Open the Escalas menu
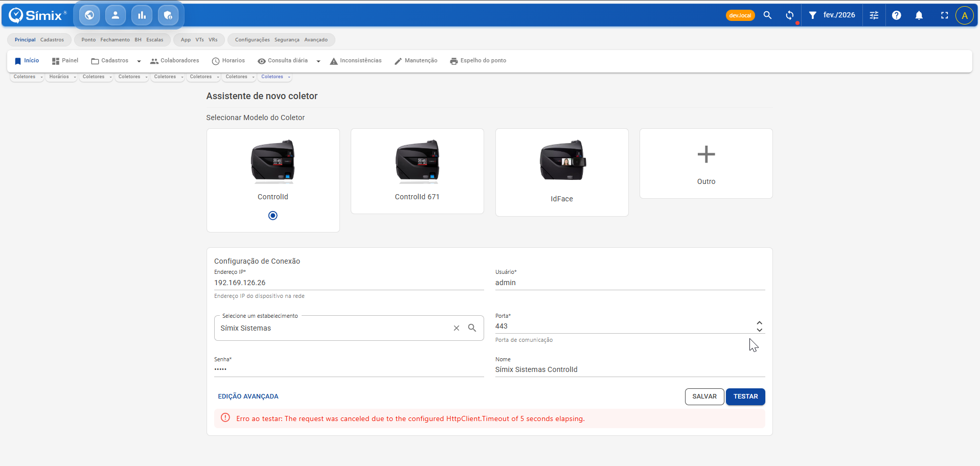This screenshot has height=466, width=980. point(155,40)
